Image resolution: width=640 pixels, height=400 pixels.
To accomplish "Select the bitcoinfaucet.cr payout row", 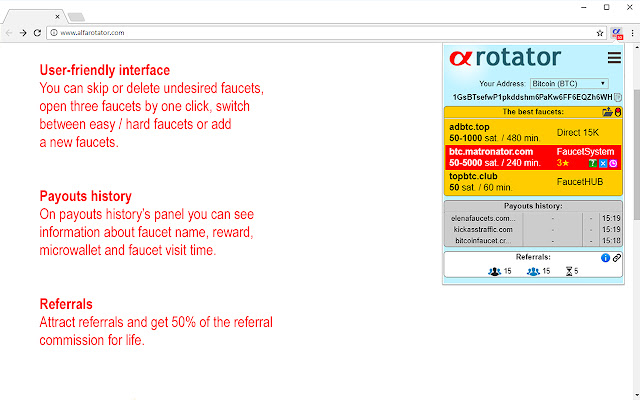I will coord(533,241).
